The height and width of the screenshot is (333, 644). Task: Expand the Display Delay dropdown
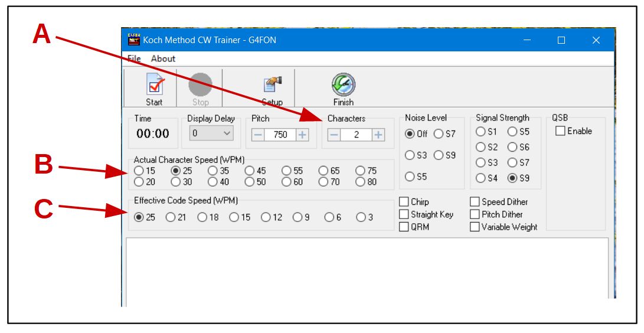pos(228,134)
